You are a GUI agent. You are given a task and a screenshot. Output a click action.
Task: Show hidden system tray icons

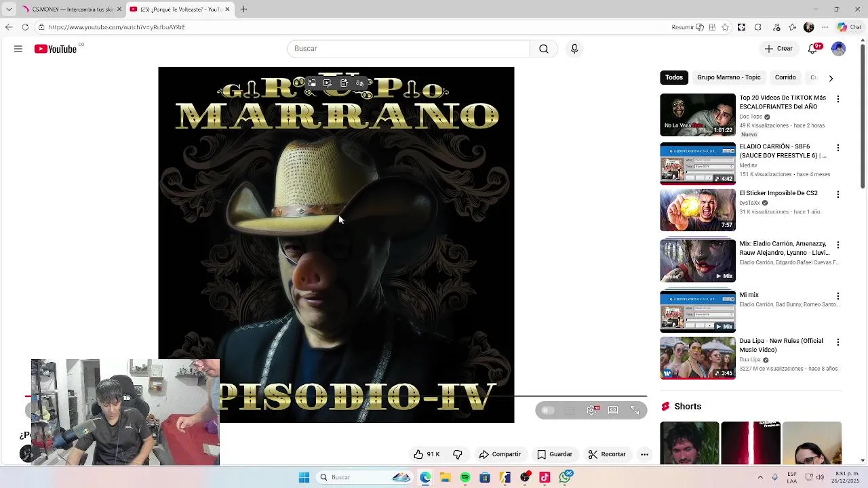(x=760, y=478)
